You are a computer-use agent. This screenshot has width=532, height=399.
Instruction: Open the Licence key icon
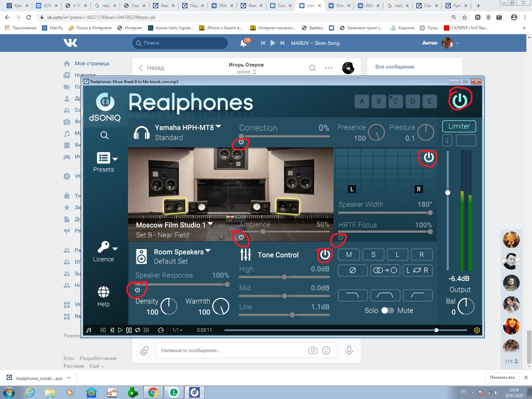(x=103, y=247)
